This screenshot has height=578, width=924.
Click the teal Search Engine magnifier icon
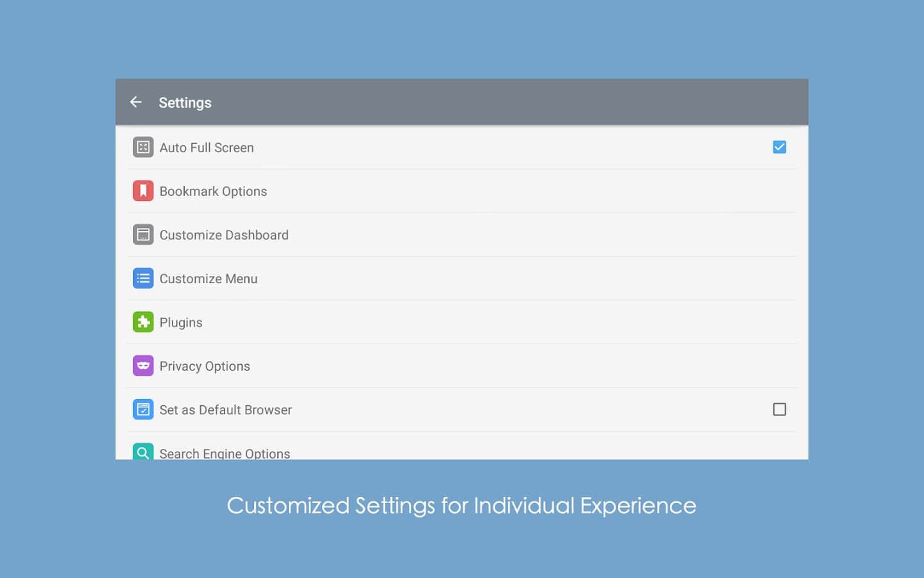click(143, 451)
